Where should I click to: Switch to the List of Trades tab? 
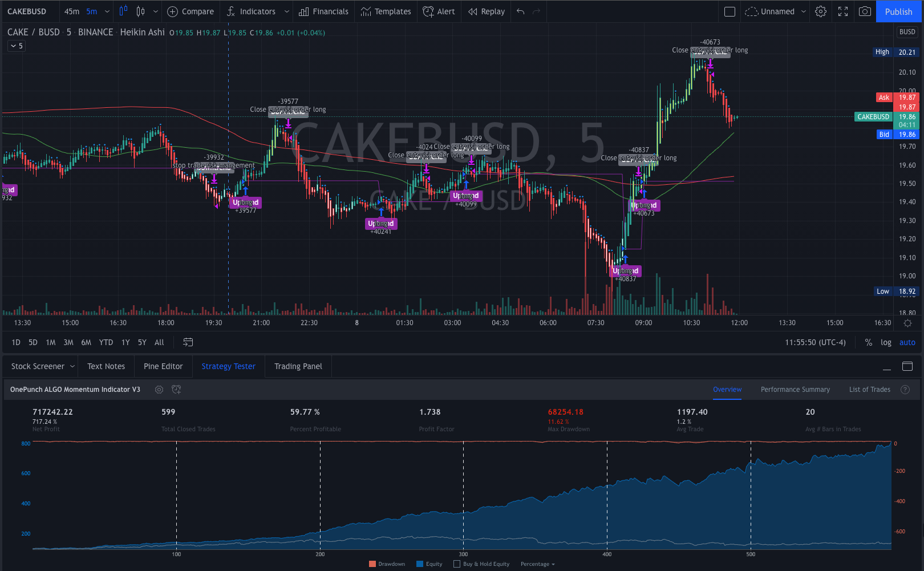coord(869,390)
